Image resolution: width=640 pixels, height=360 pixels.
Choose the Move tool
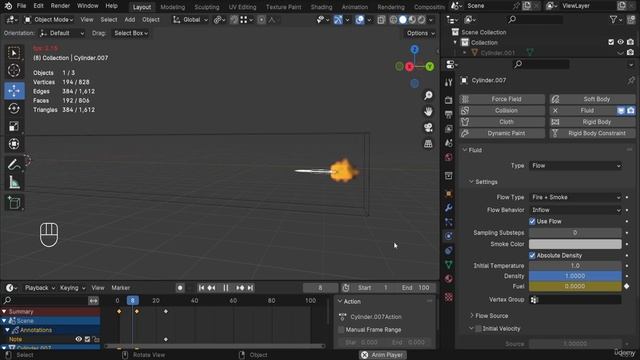click(14, 91)
